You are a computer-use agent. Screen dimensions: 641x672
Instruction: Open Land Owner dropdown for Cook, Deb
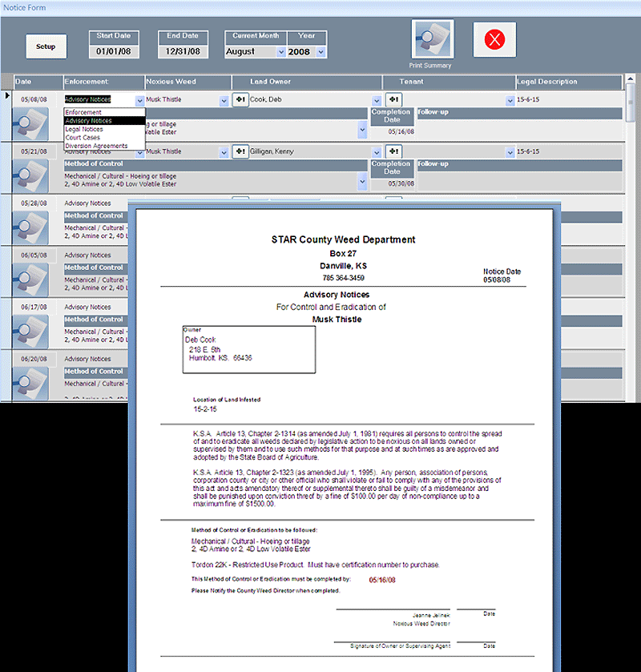(x=377, y=101)
